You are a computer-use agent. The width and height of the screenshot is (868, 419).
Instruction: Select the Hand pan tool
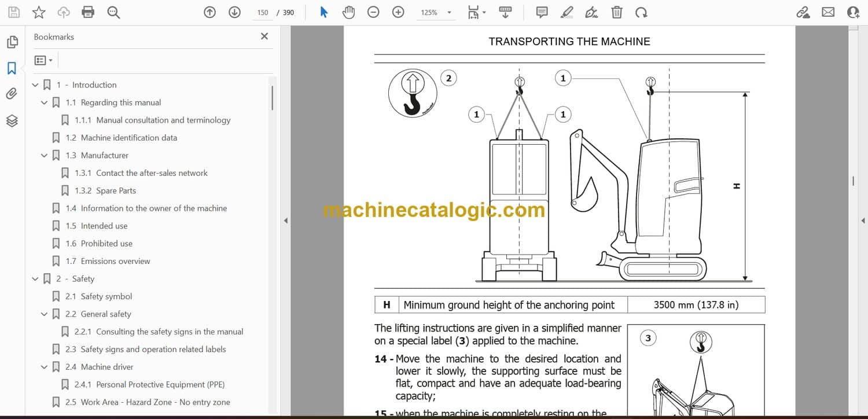point(348,12)
